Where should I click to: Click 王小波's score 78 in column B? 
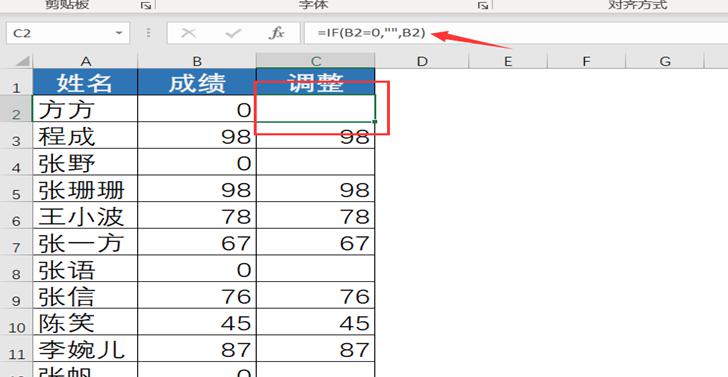[197, 215]
